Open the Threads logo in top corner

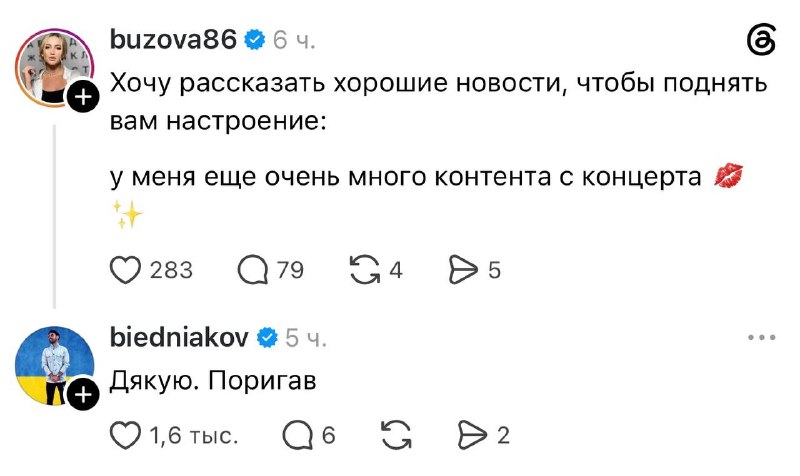[762, 40]
